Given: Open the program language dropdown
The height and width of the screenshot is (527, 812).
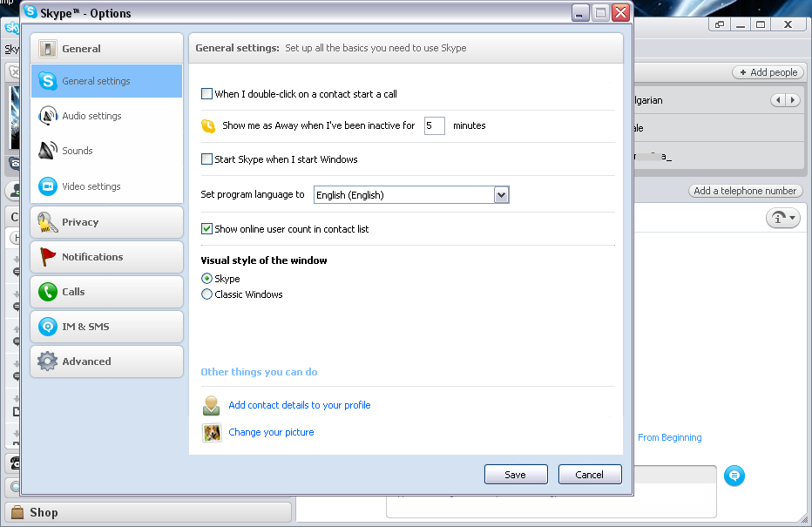Looking at the screenshot, I should point(501,195).
